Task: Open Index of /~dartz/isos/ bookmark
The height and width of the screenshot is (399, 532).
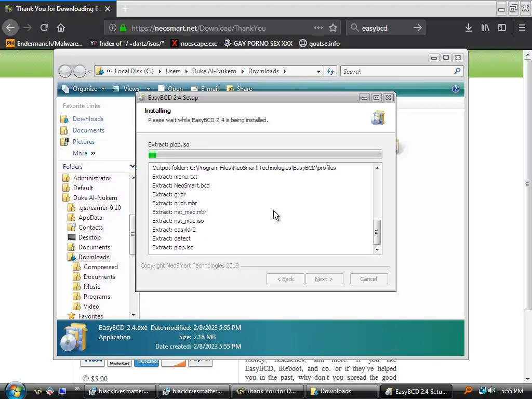Action: point(127,44)
